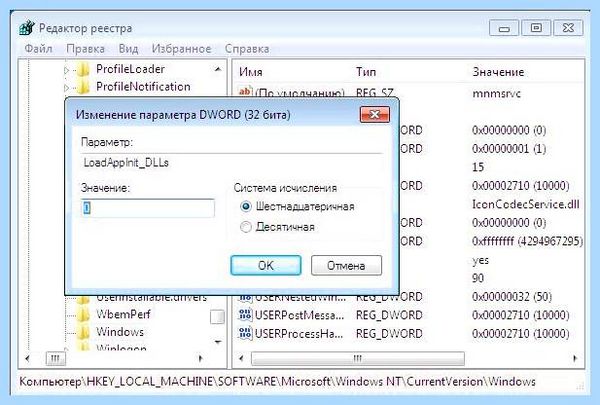
Task: Click the Отмена button
Action: 346,265
